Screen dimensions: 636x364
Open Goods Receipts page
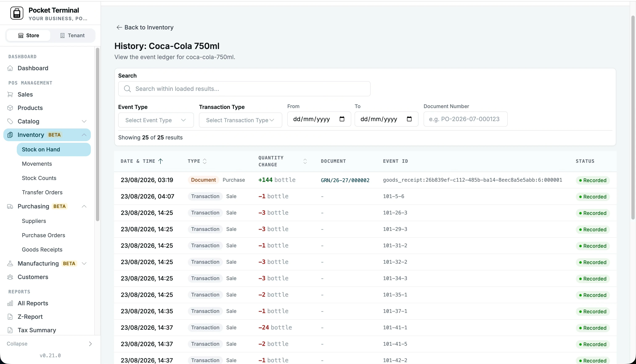pyautogui.click(x=42, y=249)
